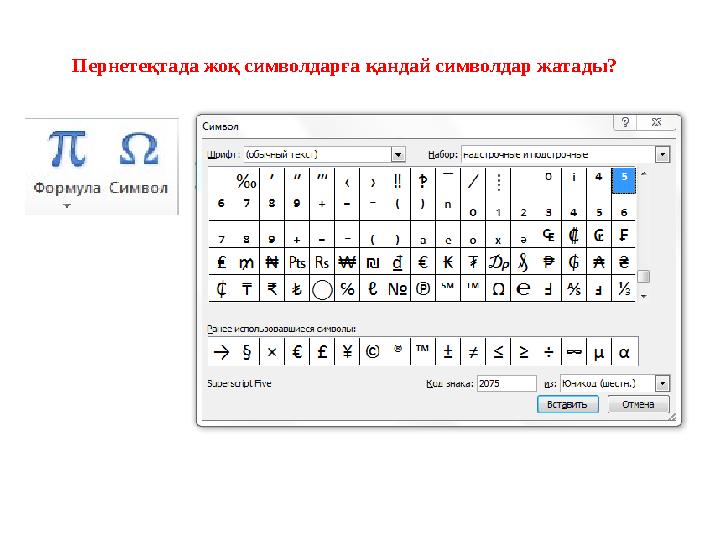Select the naira ₦ symbol
Screen dimensions: 720x540
click(x=272, y=262)
